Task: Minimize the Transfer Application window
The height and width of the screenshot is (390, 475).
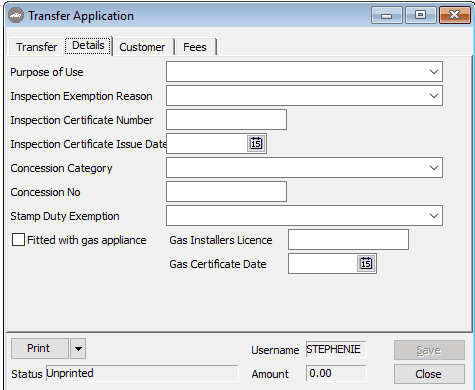Action: pyautogui.click(x=387, y=16)
